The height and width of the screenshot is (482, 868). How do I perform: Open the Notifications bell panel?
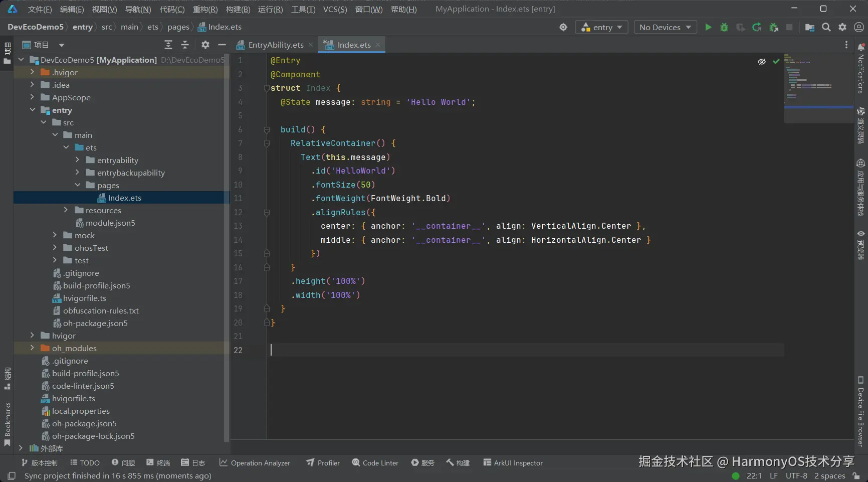861,47
